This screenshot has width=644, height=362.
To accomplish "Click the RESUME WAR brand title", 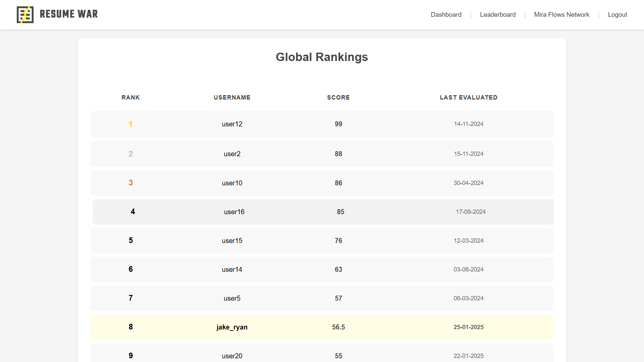I will (x=69, y=14).
